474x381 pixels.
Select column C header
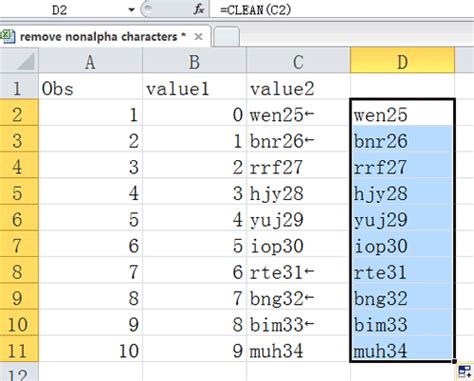click(298, 61)
